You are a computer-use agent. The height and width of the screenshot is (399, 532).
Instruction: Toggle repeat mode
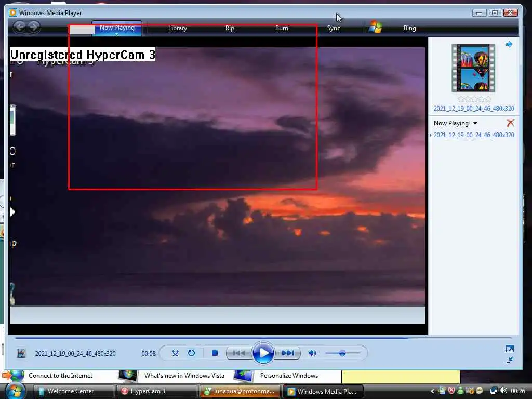point(191,353)
